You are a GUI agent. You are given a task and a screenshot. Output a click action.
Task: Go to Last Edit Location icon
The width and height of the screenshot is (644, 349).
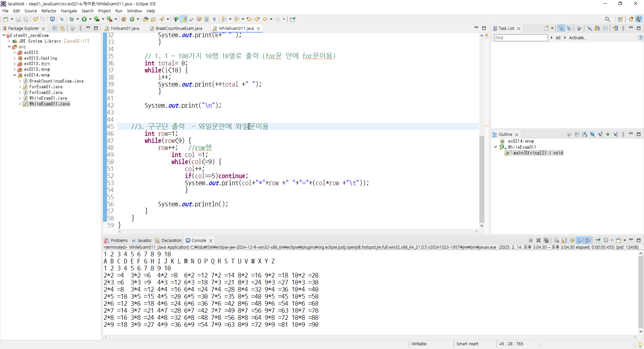pyautogui.click(x=249, y=19)
